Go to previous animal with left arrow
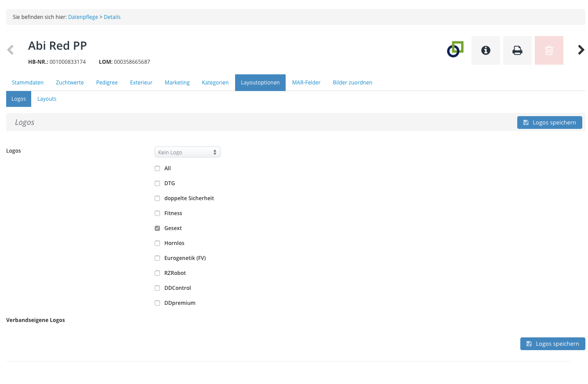This screenshot has height=384, width=588. tap(11, 50)
